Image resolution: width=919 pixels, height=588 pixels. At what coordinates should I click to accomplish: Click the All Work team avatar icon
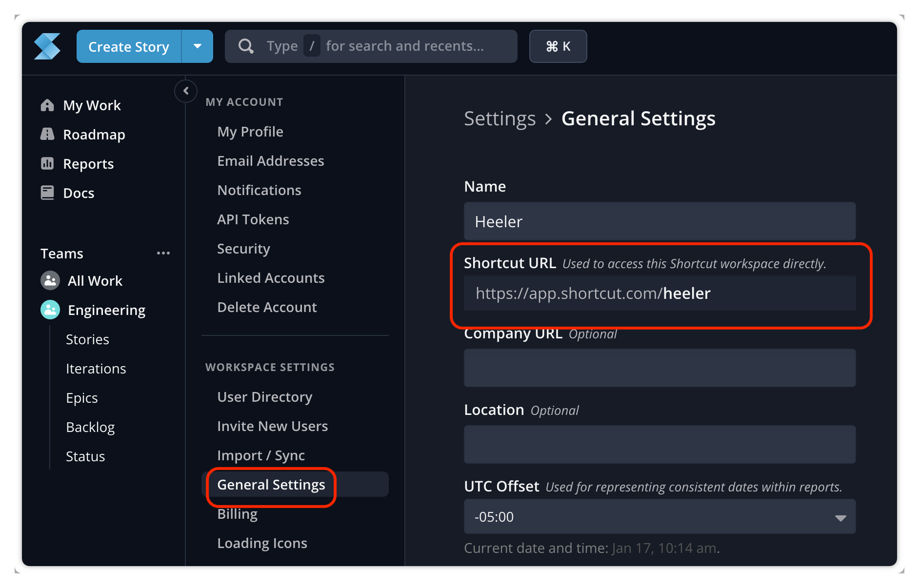(x=50, y=280)
